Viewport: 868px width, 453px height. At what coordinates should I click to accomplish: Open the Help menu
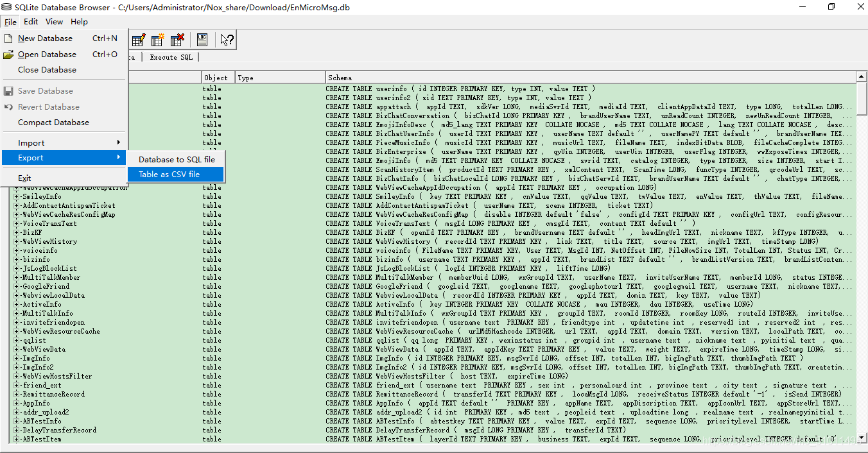(x=79, y=22)
